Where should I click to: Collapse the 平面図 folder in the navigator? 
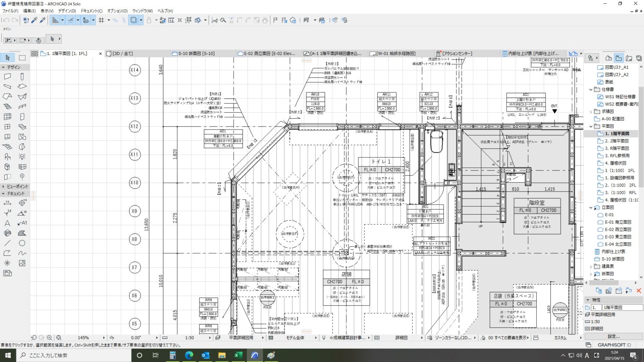[x=591, y=126]
